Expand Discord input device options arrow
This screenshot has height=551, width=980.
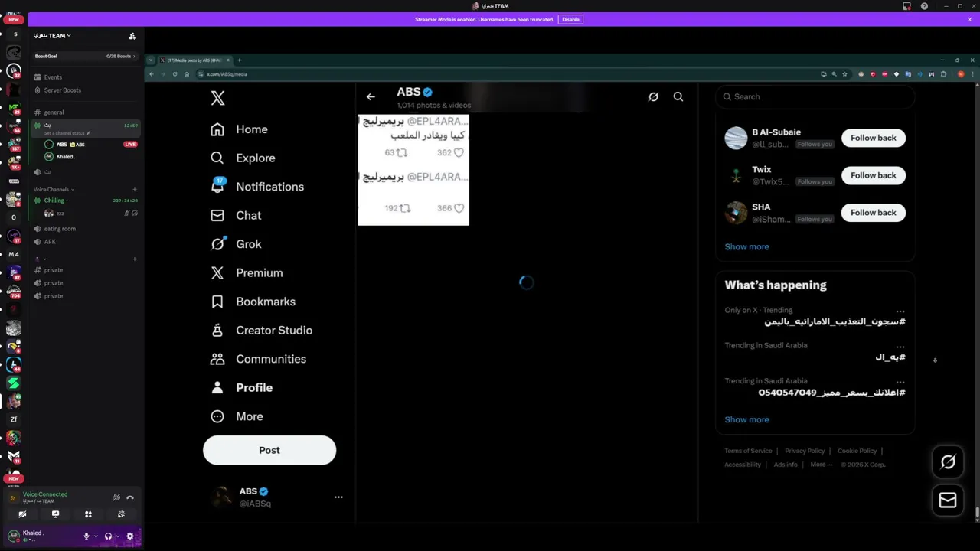[96, 536]
